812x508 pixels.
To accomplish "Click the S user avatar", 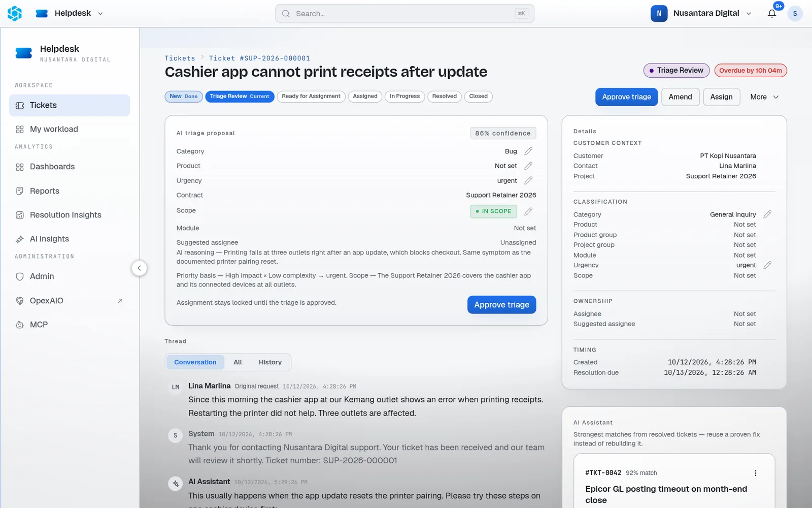I will pos(795,14).
